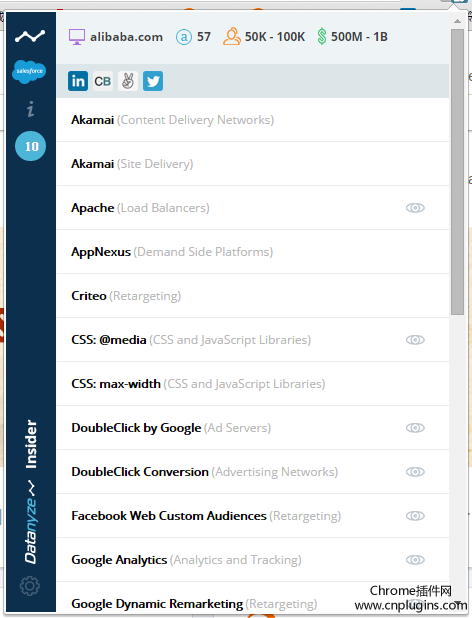Screen dimensions: 472x618
Task: Select the Criteo Retargeting row
Action: point(253,296)
